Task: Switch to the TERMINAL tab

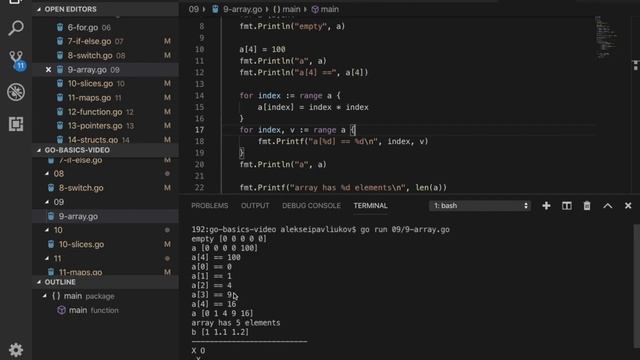Action: click(371, 206)
